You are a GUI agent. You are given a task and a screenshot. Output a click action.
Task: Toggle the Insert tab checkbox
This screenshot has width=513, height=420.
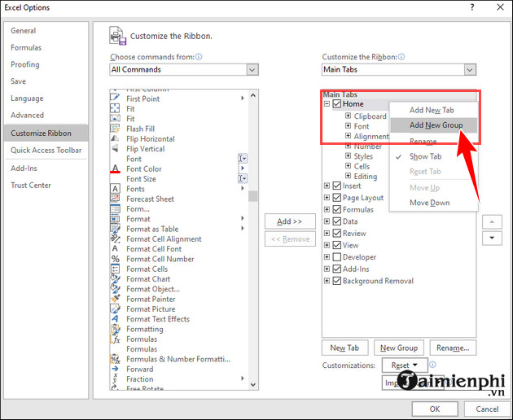[336, 186]
